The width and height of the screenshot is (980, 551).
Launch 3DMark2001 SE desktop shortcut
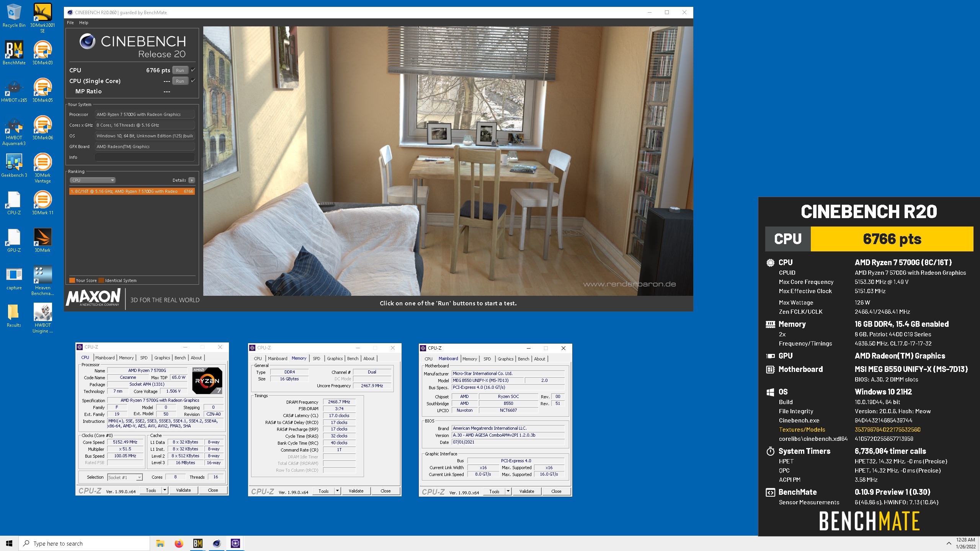(42, 18)
